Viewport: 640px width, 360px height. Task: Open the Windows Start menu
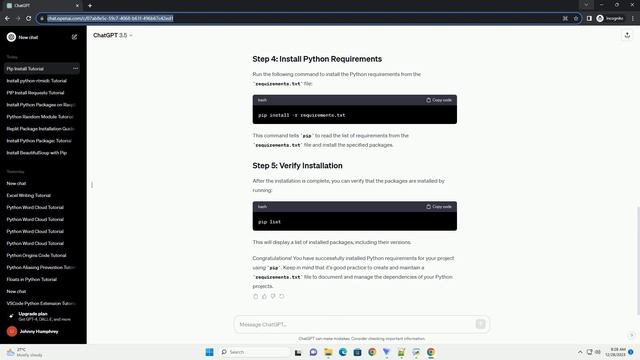209,352
